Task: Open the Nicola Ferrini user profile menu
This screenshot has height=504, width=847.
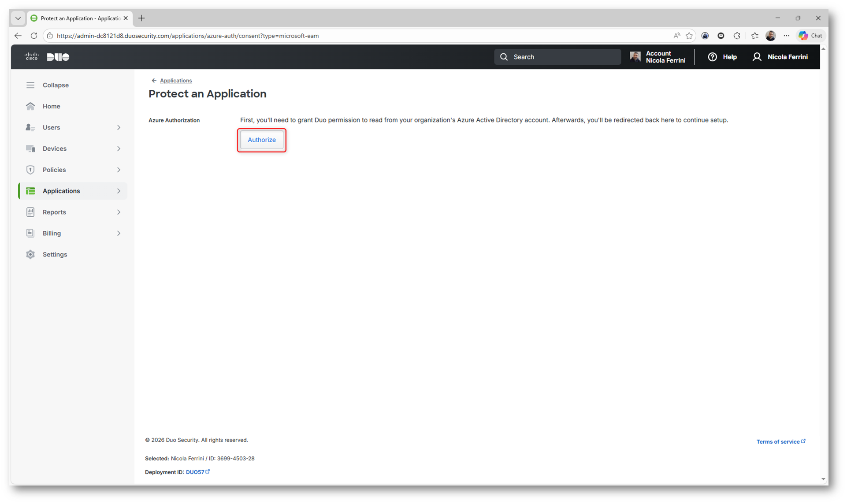Action: 780,57
